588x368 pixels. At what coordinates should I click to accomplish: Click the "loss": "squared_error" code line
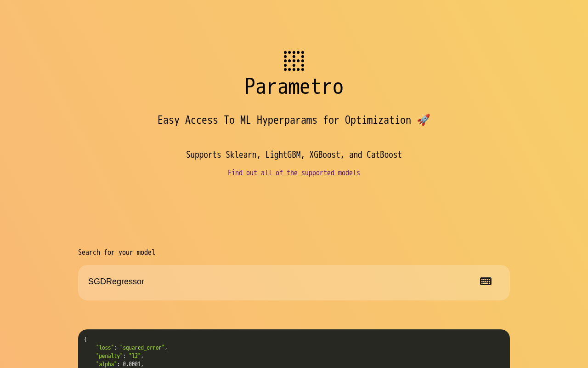[x=132, y=348]
